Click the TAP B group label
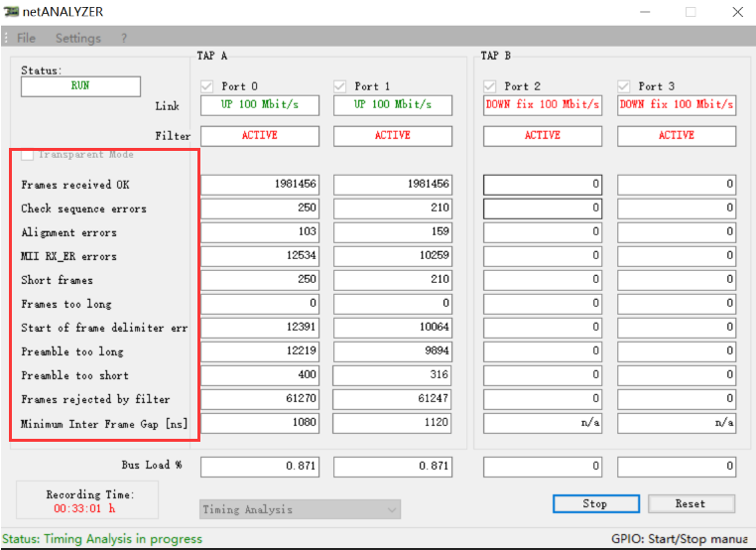756x550 pixels. 496,56
